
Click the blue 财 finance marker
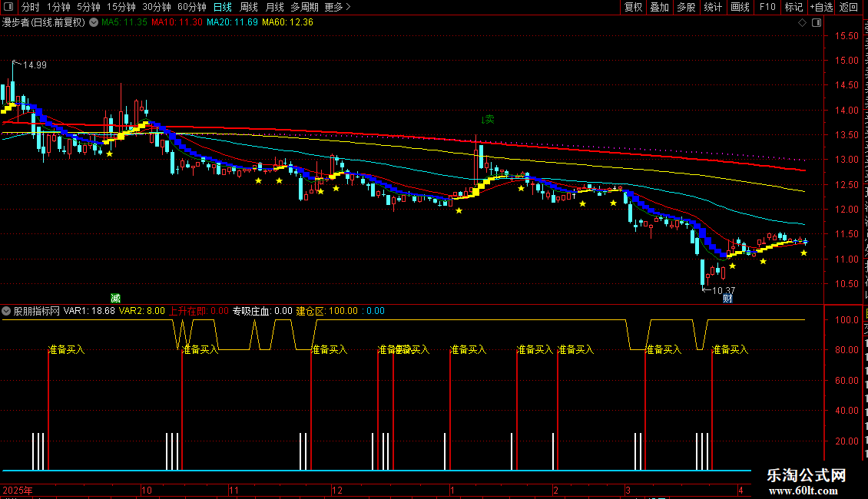point(727,298)
